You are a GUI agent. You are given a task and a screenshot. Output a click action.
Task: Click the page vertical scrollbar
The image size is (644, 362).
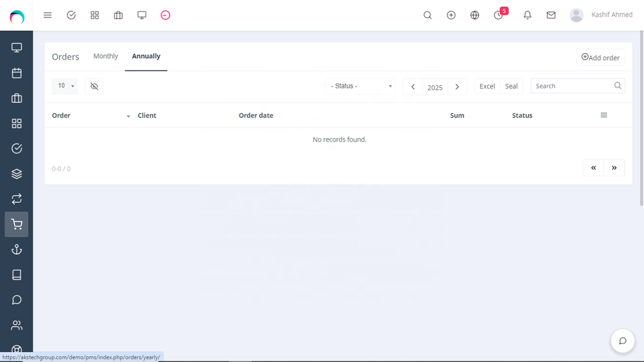(x=641, y=119)
